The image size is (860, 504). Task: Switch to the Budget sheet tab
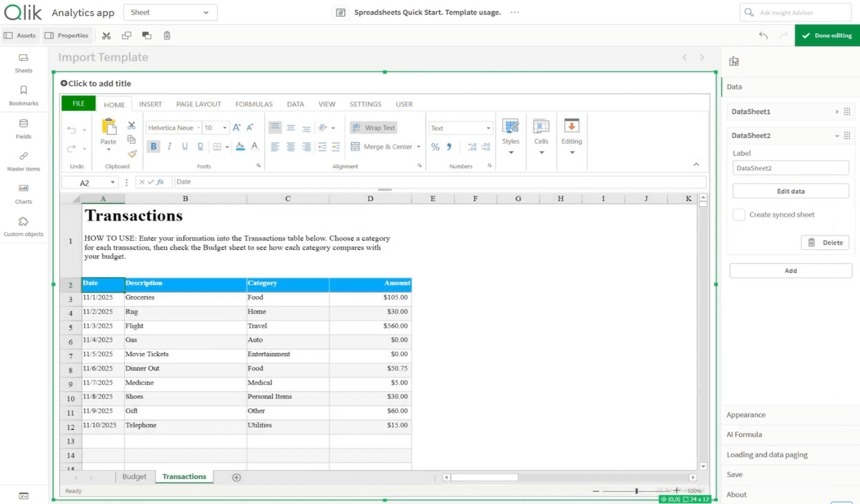pos(135,477)
